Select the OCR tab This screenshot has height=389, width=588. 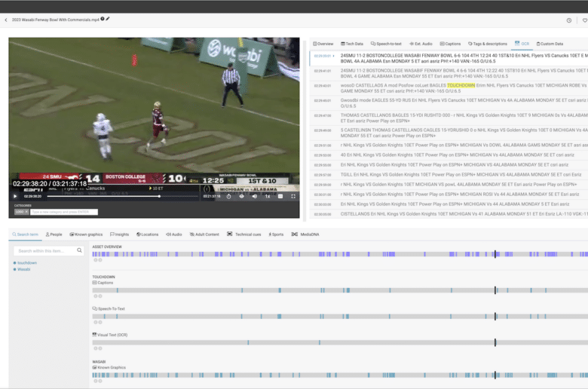(522, 44)
